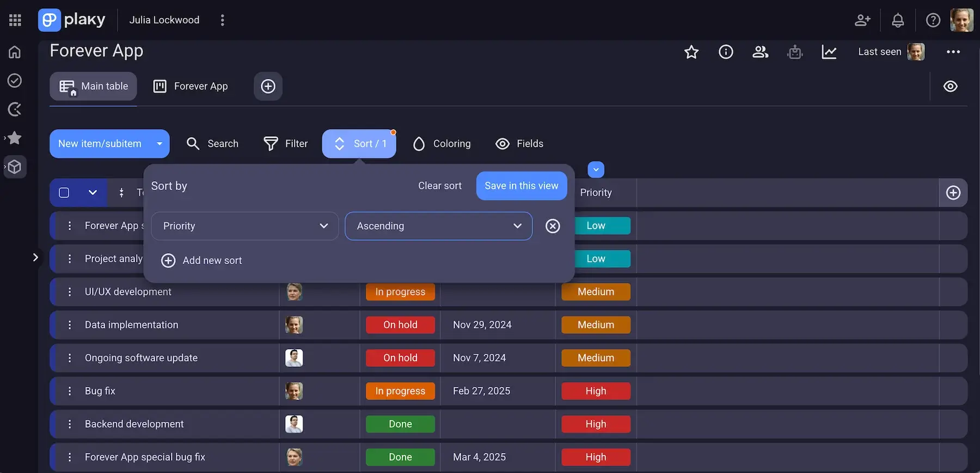The width and height of the screenshot is (980, 473).
Task: Click the blue column dropdown above Priority
Action: coord(596,169)
